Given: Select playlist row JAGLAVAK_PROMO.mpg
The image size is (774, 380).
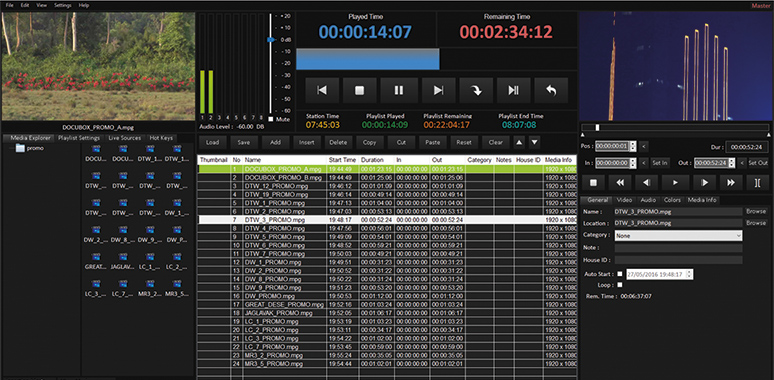Looking at the screenshot, I should [387, 313].
